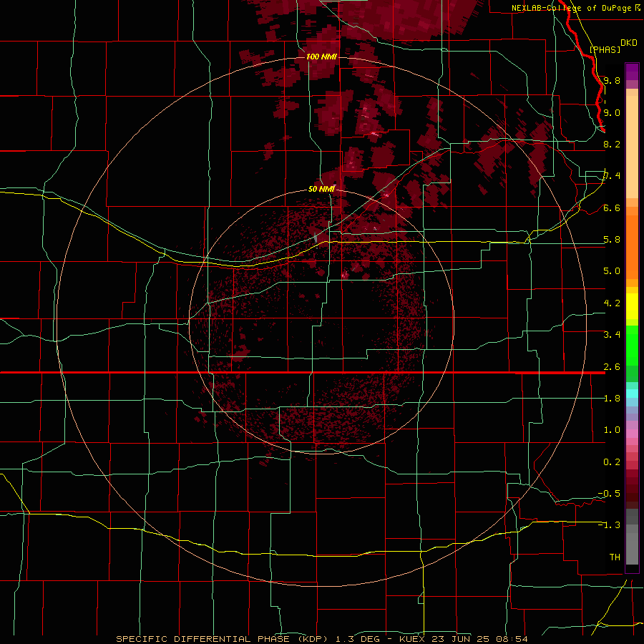The height and width of the screenshot is (644, 644).
Task: Select the -1.3 legend value
Action: 609,525
